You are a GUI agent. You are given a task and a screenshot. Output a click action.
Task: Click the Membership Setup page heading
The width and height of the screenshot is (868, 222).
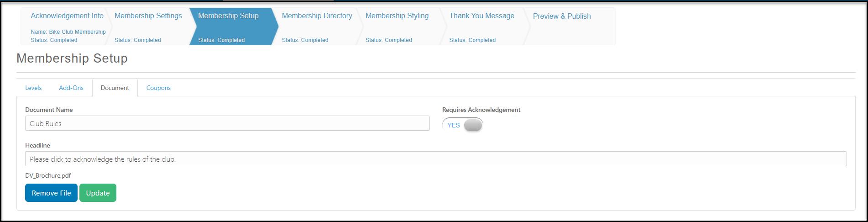point(72,58)
